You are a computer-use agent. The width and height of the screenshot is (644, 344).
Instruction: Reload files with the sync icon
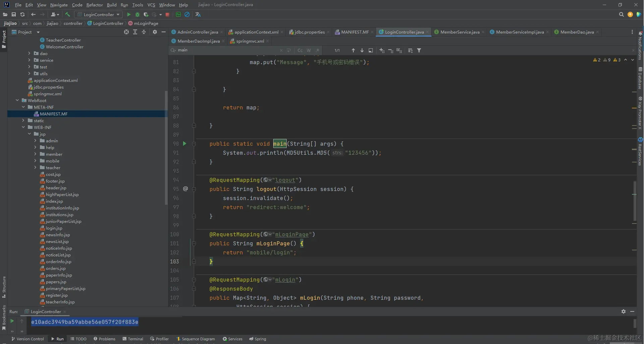coord(22,14)
